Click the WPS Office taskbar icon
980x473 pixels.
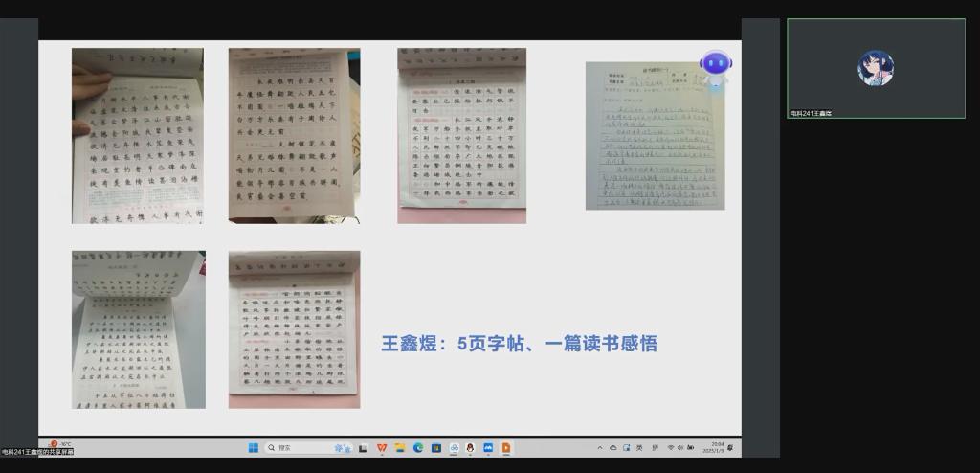(x=382, y=447)
